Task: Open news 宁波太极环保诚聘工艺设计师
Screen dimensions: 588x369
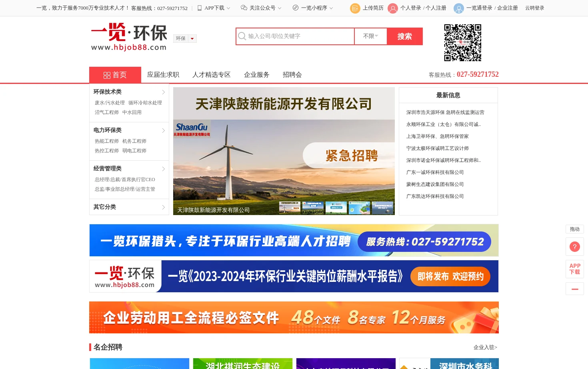Action: pos(438,148)
